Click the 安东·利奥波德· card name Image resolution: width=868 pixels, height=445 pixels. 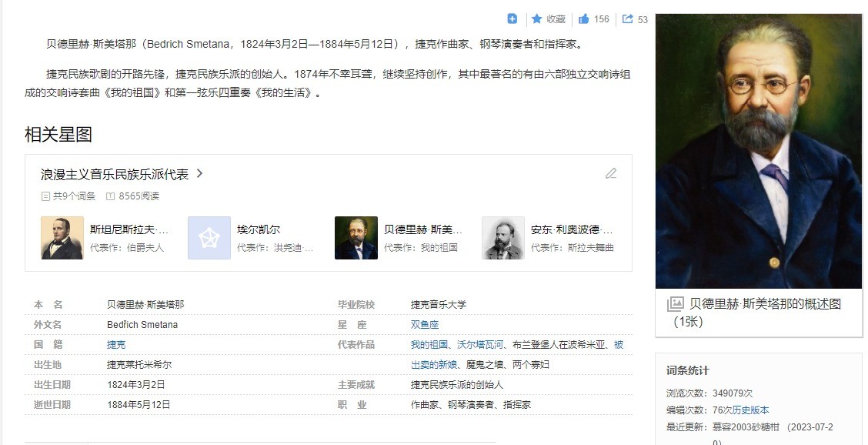coord(572,229)
